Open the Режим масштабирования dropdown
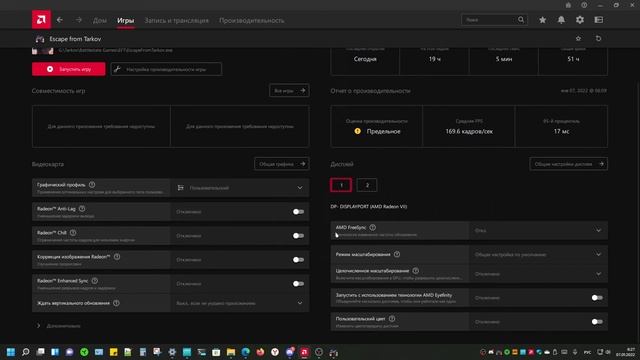The width and height of the screenshot is (640, 360). (x=538, y=254)
